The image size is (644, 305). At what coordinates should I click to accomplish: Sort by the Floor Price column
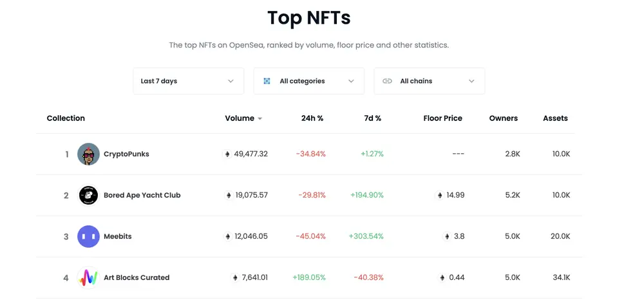point(442,118)
